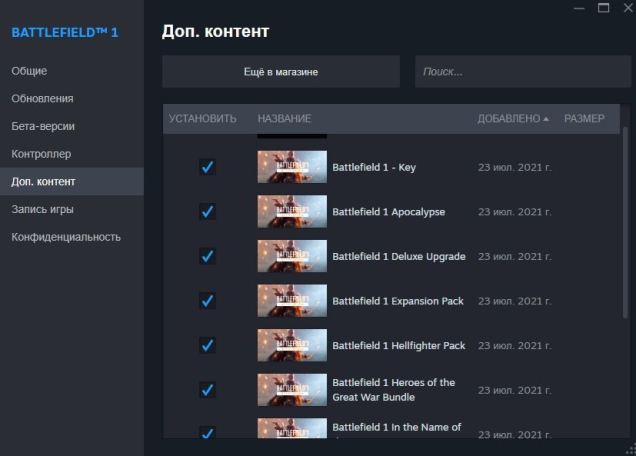Toggle Battlefield 1 Expansion Pack checkbox

tap(207, 301)
